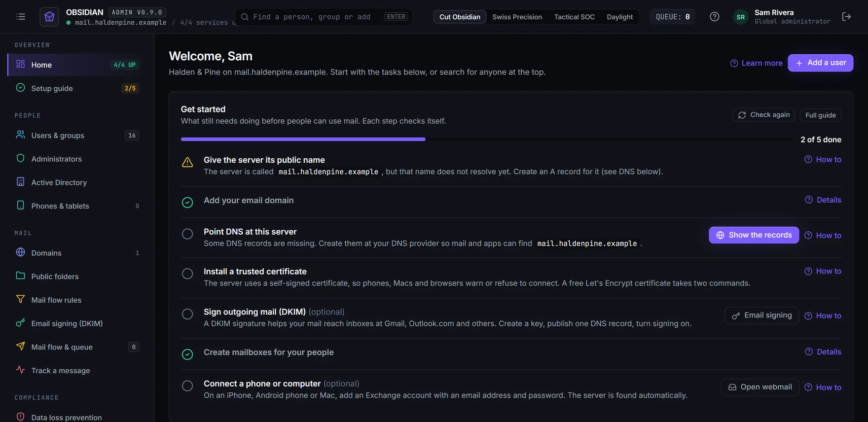The width and height of the screenshot is (868, 422).
Task: Click the status circle for Connect a phone
Action: pos(187,386)
